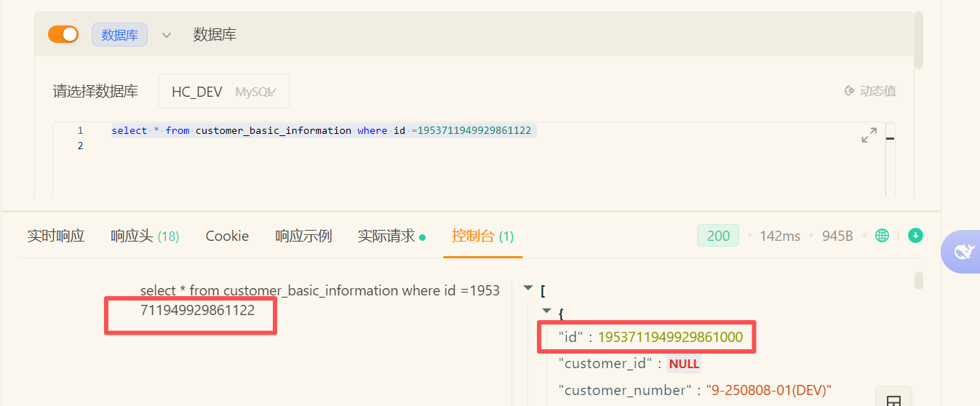Screen dimensions: 980x406
Task: Switch to the 实时响应 tab
Action: [x=56, y=236]
